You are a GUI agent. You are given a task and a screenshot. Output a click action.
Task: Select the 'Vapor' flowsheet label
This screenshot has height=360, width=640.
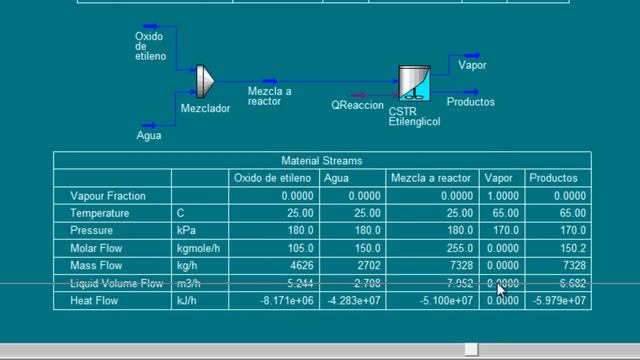tap(472, 65)
